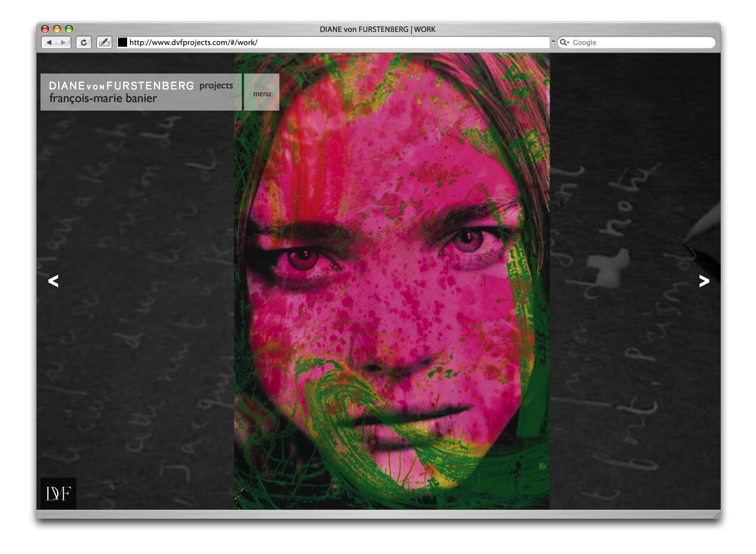756x554 pixels.
Task: Click the window title DIANE von FURSTENBERG | WORK
Action: pos(377,29)
